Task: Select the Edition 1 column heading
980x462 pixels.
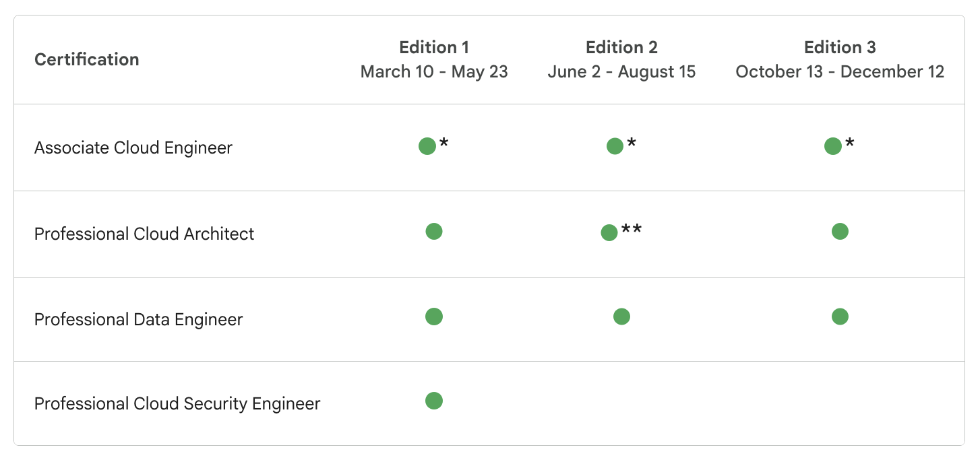Action: [x=434, y=48]
